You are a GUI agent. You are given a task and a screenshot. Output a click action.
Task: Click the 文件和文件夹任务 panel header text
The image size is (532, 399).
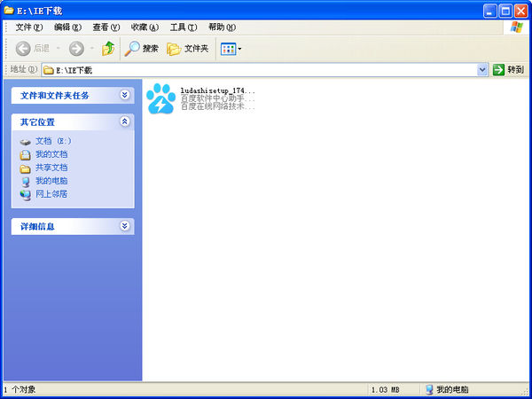[x=55, y=96]
